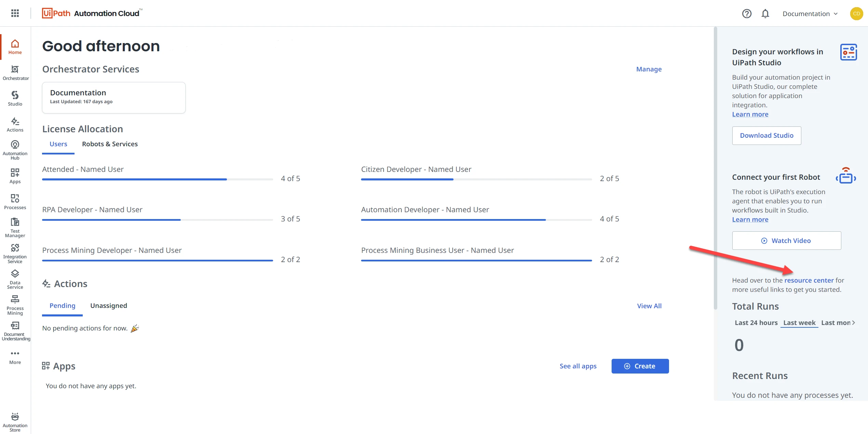Click the UiPath Automation Cloud logo

point(92,13)
